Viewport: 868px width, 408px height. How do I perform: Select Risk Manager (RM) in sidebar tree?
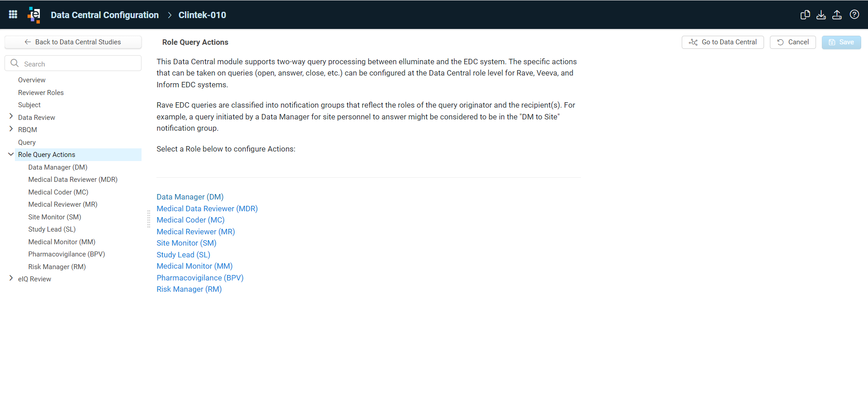pyautogui.click(x=57, y=267)
